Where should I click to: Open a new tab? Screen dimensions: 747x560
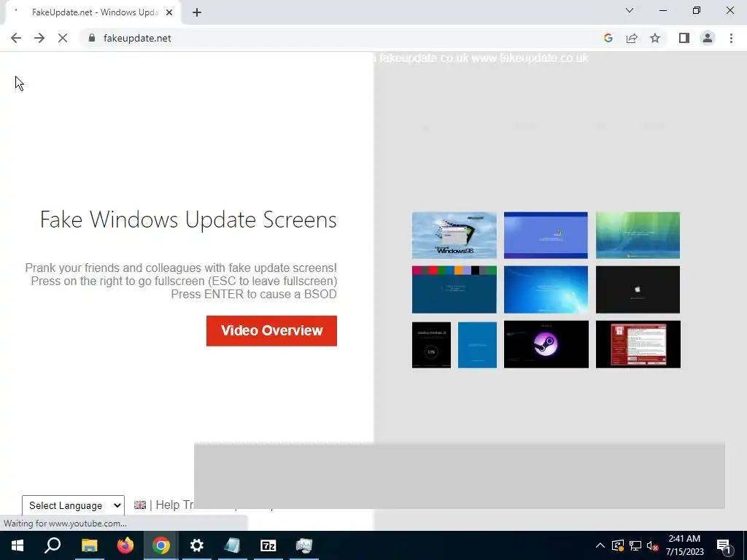tap(197, 12)
